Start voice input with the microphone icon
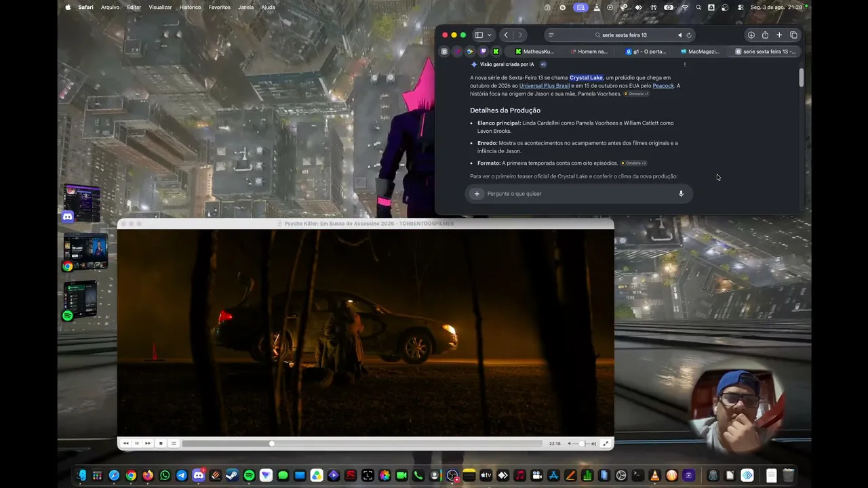Image resolution: width=868 pixels, height=488 pixels. pyautogui.click(x=681, y=194)
